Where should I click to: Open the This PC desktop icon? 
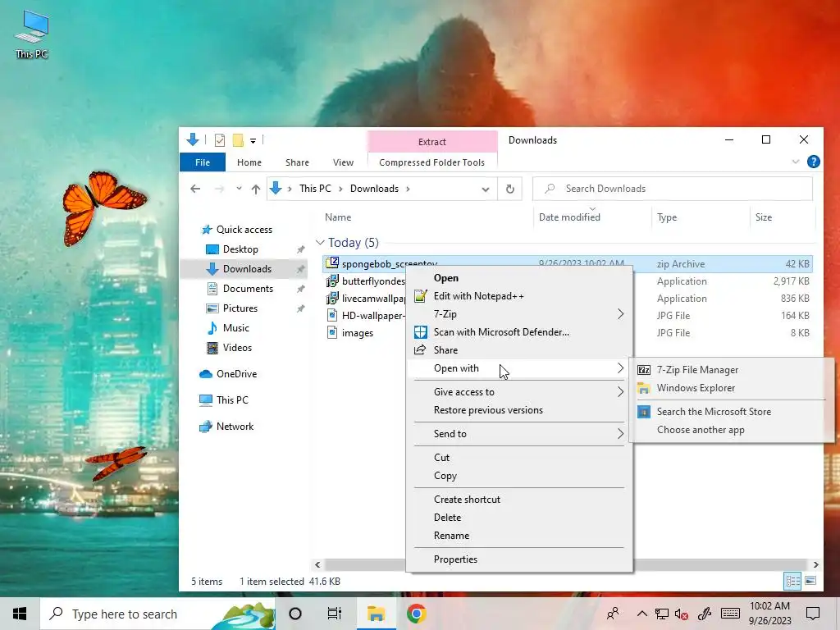(32, 34)
